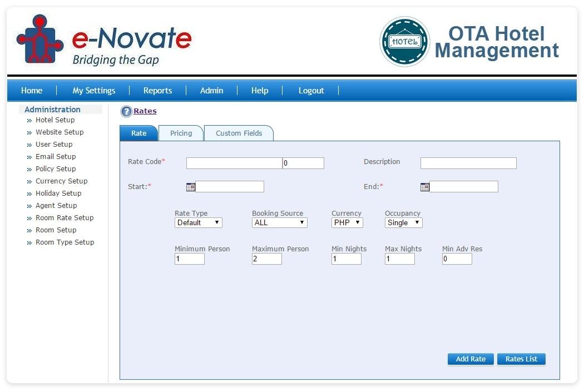The width and height of the screenshot is (584, 392).
Task: Click the Add Rate button
Action: [x=470, y=359]
